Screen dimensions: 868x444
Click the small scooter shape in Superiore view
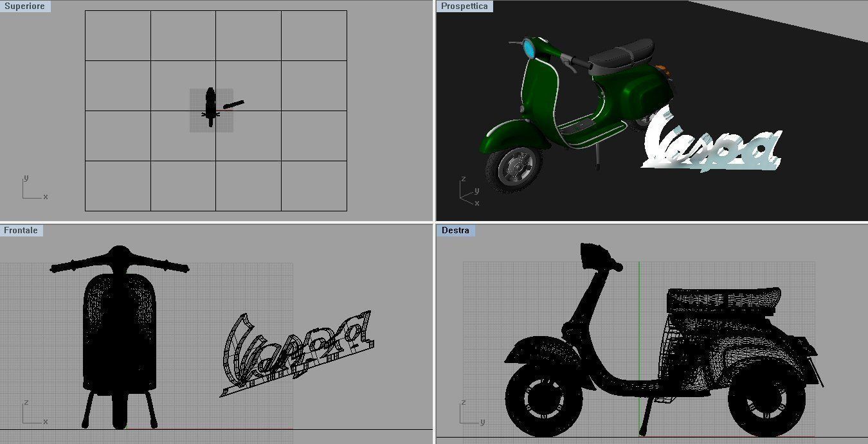(x=210, y=107)
